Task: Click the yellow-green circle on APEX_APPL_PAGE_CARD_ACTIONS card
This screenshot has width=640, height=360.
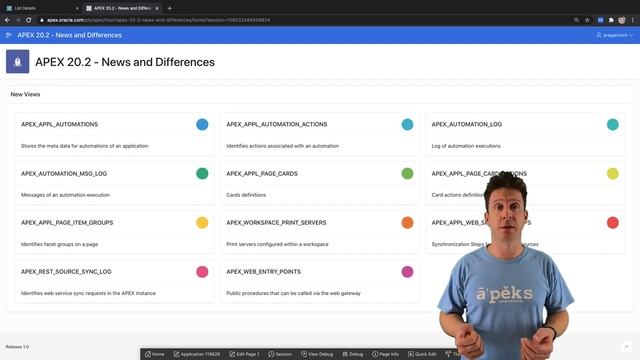Action: pyautogui.click(x=613, y=173)
